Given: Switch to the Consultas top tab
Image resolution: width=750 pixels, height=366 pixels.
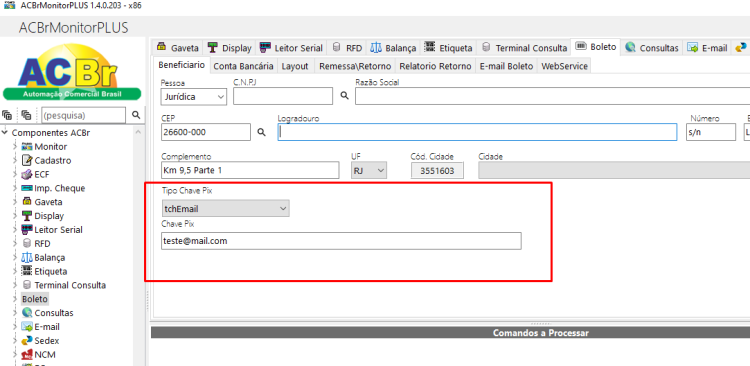Looking at the screenshot, I should pyautogui.click(x=652, y=48).
